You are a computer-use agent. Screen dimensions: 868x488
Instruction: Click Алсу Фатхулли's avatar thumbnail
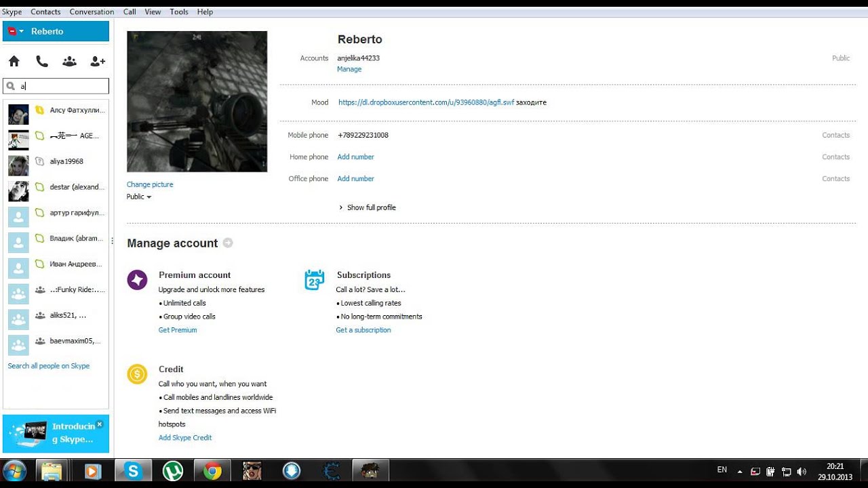(x=18, y=114)
